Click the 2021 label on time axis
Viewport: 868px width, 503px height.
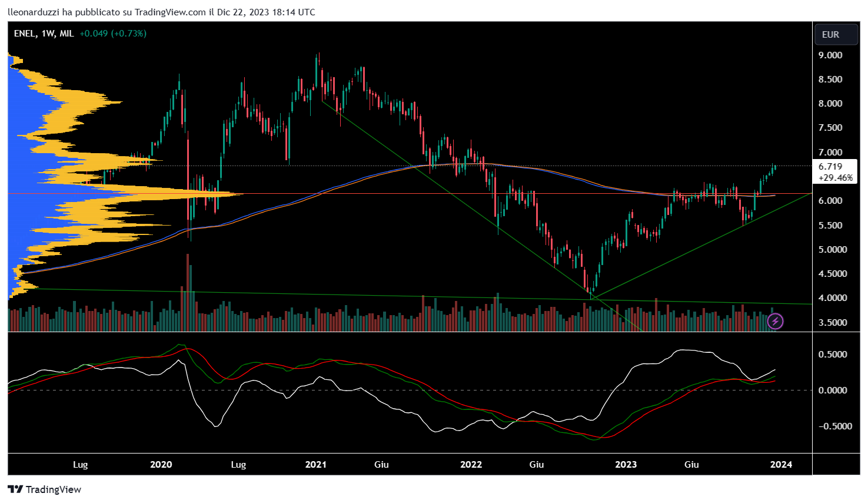point(316,465)
